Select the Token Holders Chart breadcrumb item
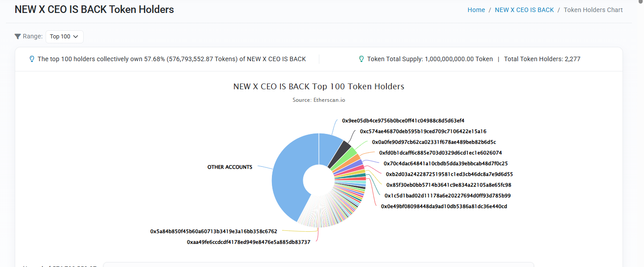The height and width of the screenshot is (267, 644). click(593, 9)
